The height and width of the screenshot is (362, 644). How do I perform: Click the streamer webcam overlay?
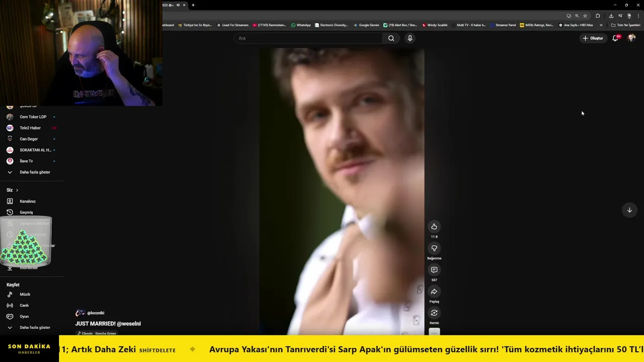click(x=81, y=53)
